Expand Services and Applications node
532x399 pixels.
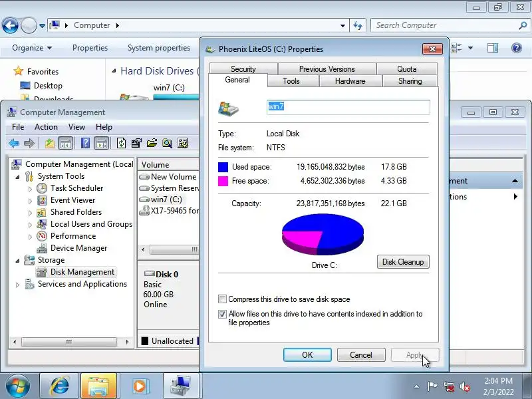click(x=18, y=285)
